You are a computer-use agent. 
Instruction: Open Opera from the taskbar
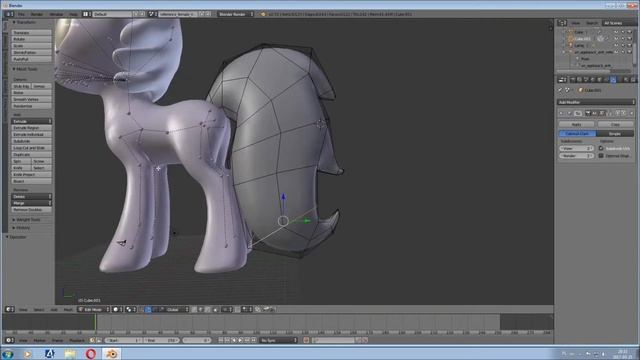pos(91,353)
